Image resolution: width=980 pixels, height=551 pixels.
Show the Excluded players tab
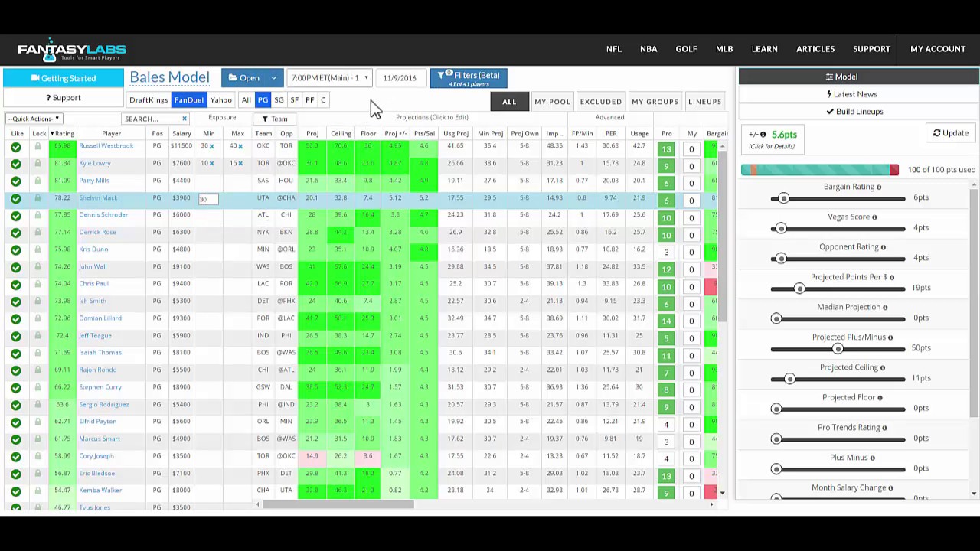point(601,102)
